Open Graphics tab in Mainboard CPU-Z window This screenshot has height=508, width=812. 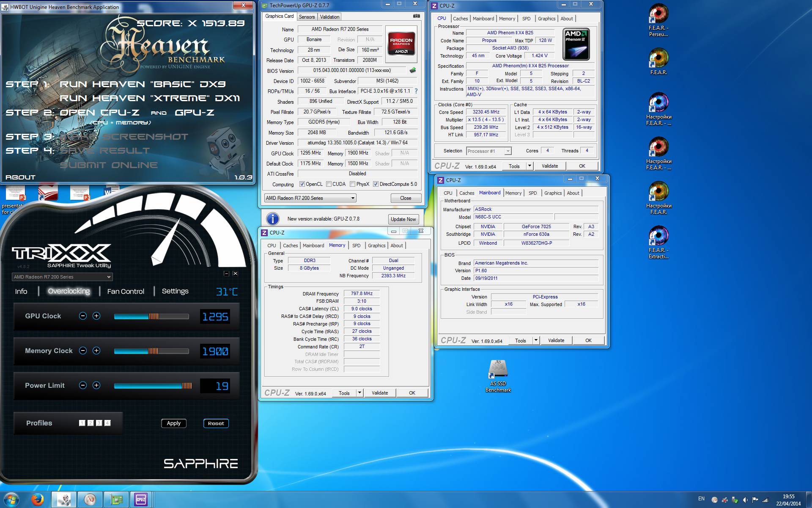point(553,193)
